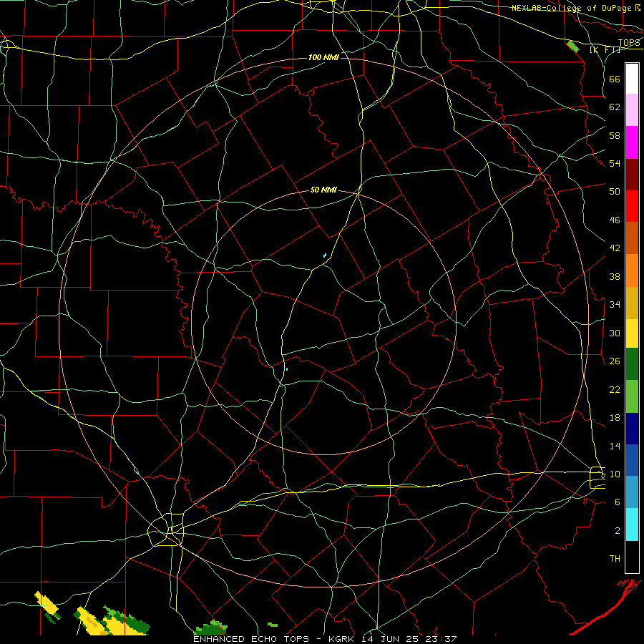Click the legend value "54"
This screenshot has height=644, width=644.
(x=615, y=164)
